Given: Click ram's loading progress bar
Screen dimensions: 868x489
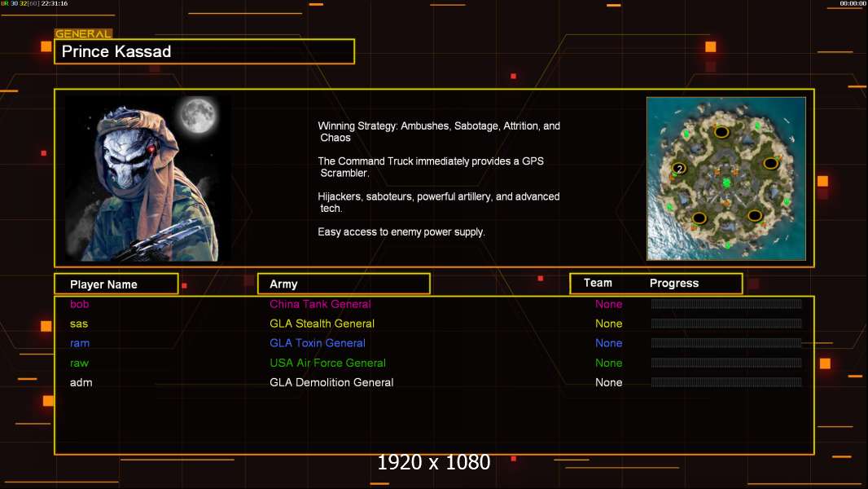Looking at the screenshot, I should click(x=726, y=343).
